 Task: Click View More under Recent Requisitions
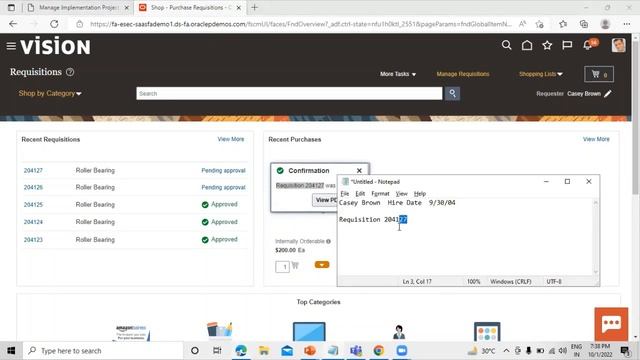pos(231,139)
